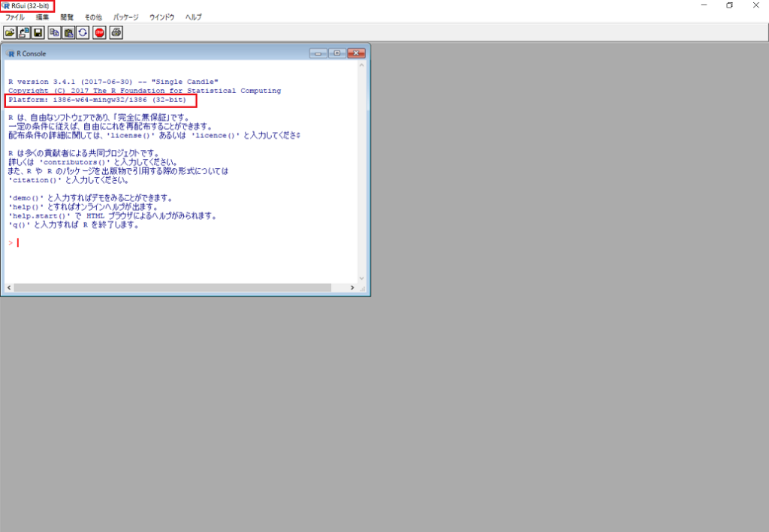Viewport: 769px width, 532px height.
Task: Expand the その他 menu
Action: (x=93, y=17)
